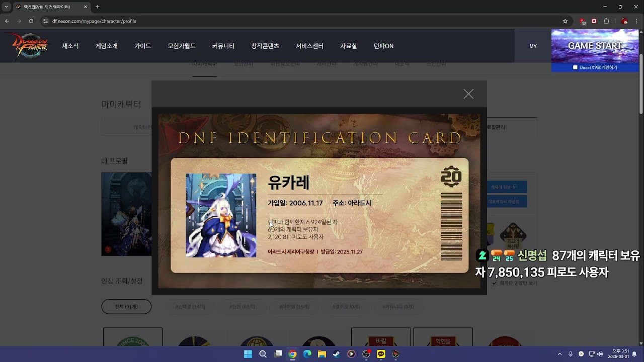Open the 모험가월드 menu

coord(182,46)
